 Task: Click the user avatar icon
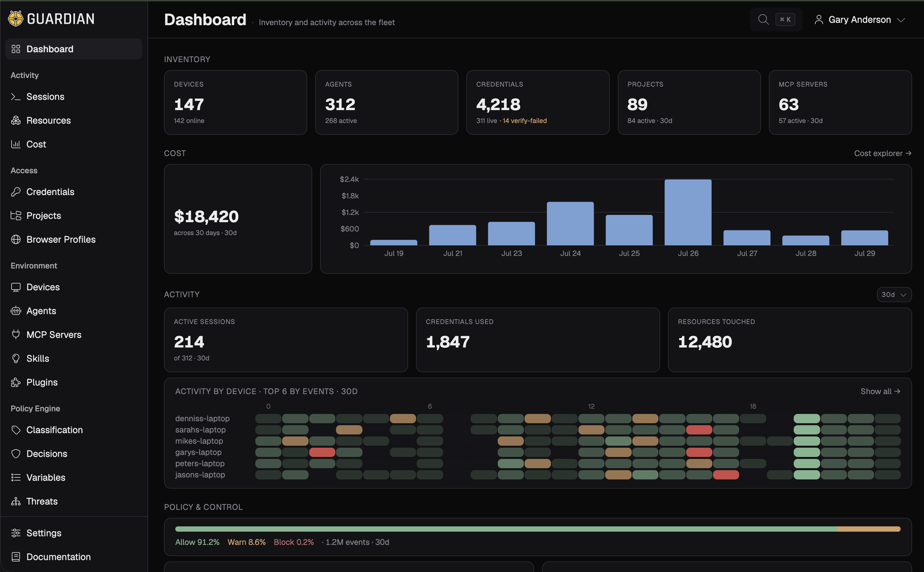818,20
